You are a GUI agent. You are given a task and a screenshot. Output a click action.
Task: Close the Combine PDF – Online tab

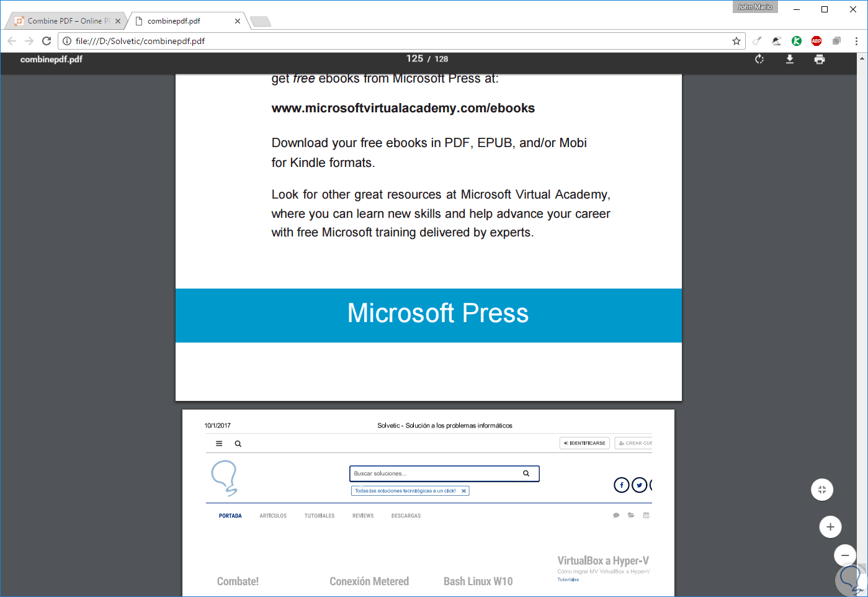(118, 21)
